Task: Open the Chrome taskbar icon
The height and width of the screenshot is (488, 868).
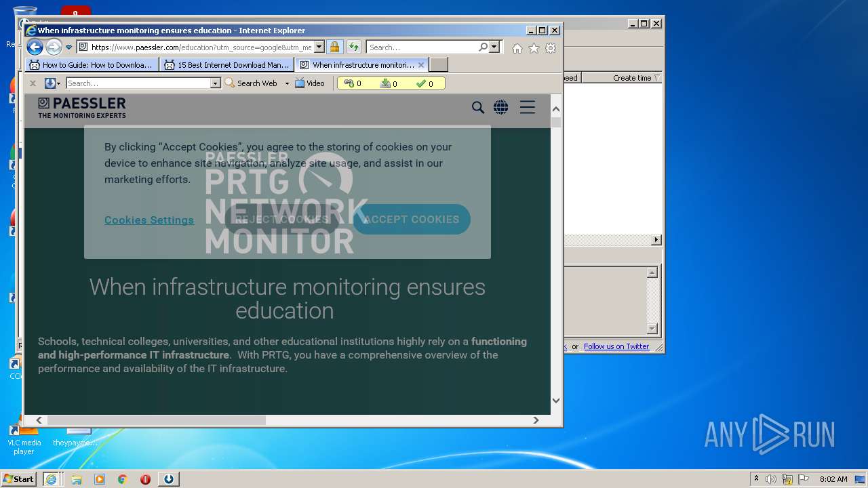Action: [x=123, y=479]
